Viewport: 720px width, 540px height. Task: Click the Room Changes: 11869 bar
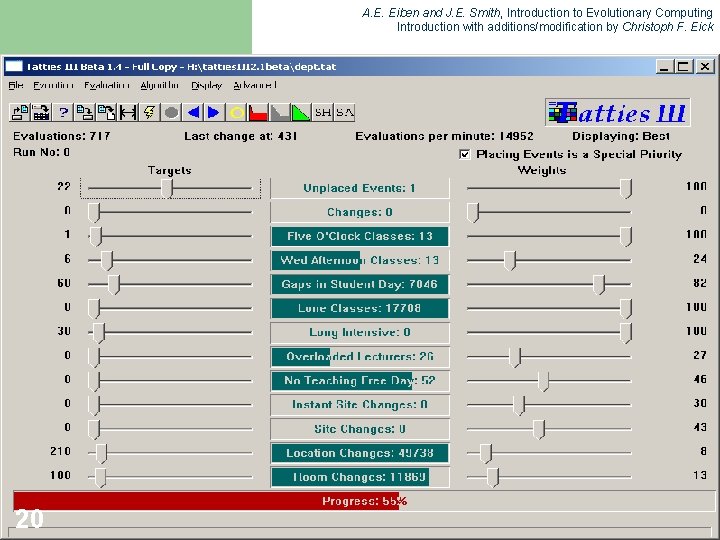coord(360,477)
